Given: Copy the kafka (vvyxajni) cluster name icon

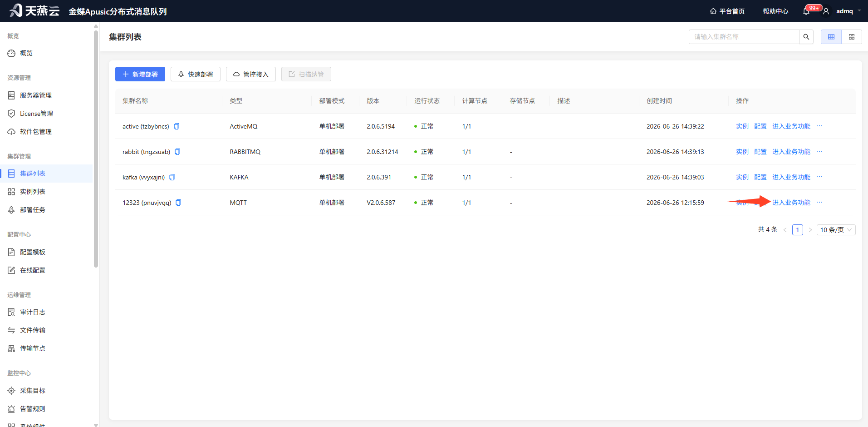Looking at the screenshot, I should click(172, 177).
